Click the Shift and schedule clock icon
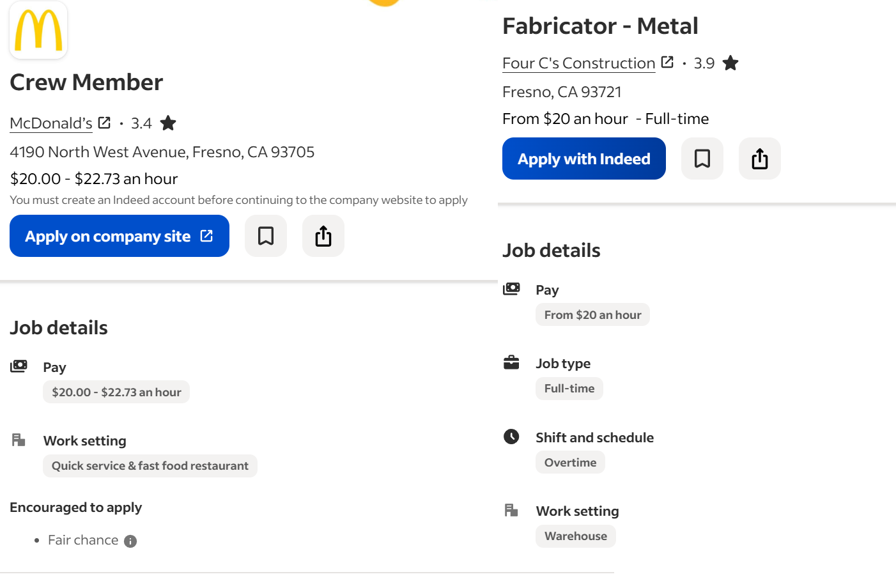 511,437
